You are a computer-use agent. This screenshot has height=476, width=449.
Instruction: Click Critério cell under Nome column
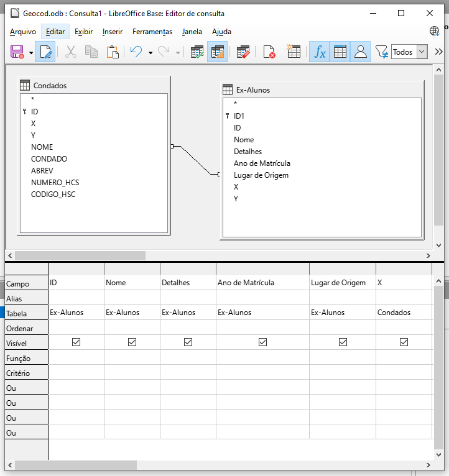(132, 373)
